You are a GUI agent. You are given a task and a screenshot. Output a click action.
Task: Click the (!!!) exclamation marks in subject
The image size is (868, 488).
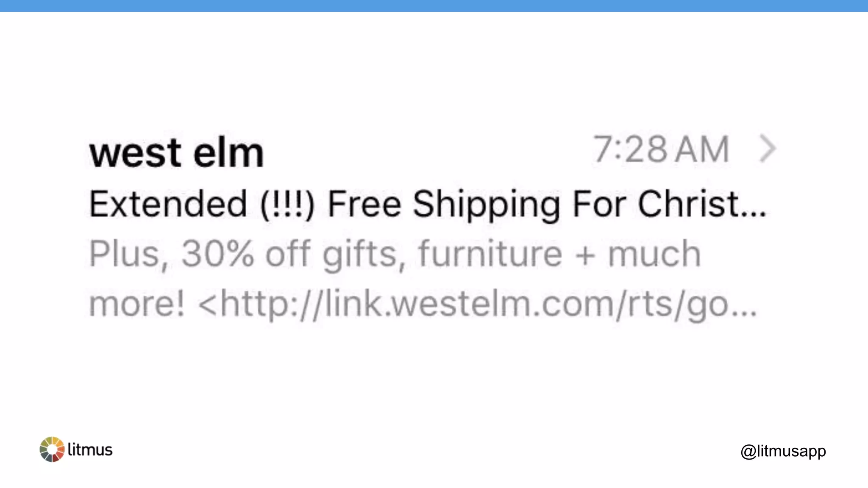pyautogui.click(x=287, y=204)
